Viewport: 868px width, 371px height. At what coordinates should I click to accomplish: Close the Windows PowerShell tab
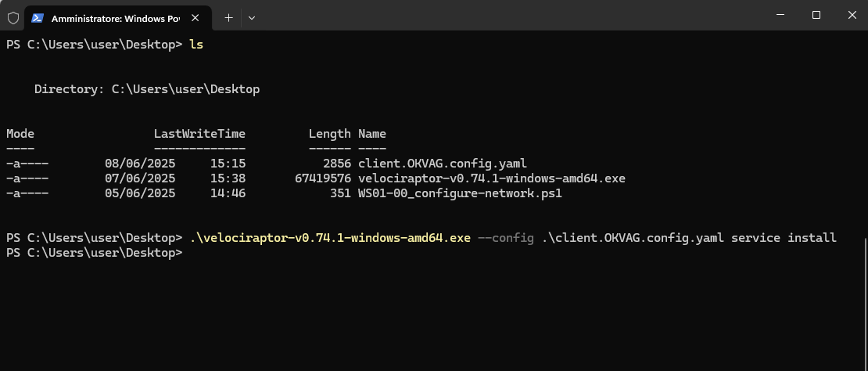195,18
